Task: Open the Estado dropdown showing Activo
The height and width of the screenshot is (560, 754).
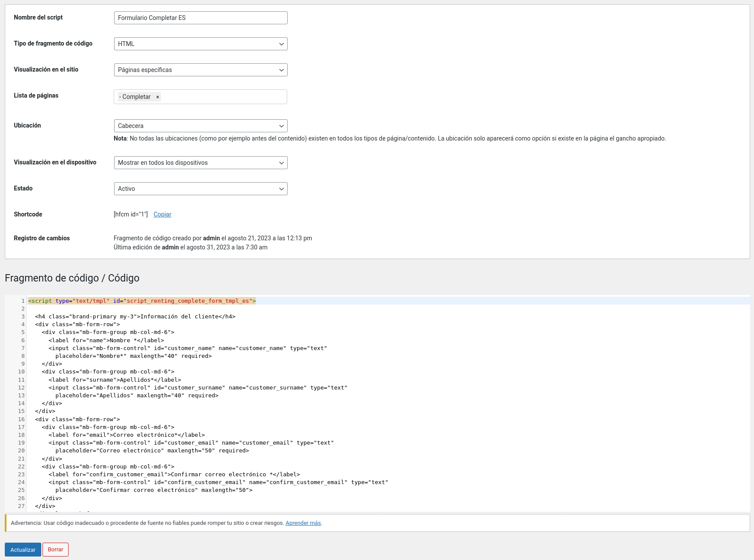Action: tap(200, 189)
